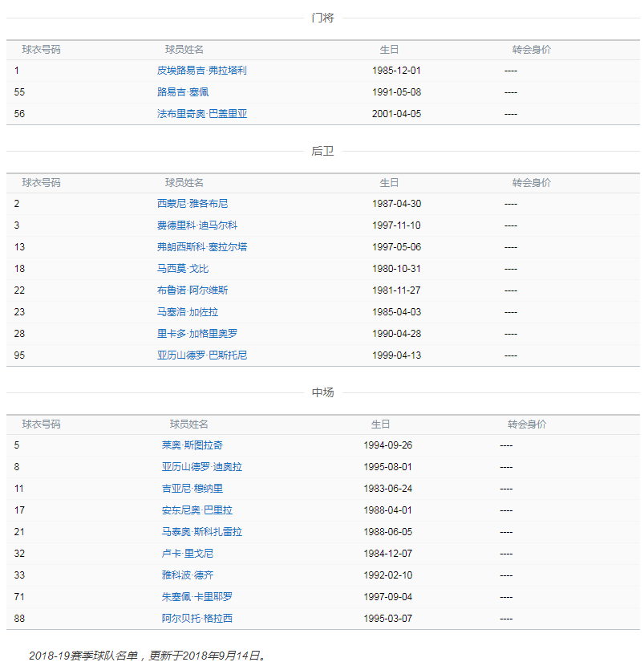This screenshot has height=662, width=644.
Task: Click 马泰奥·斯科扎雷拉 link
Action: [x=201, y=532]
